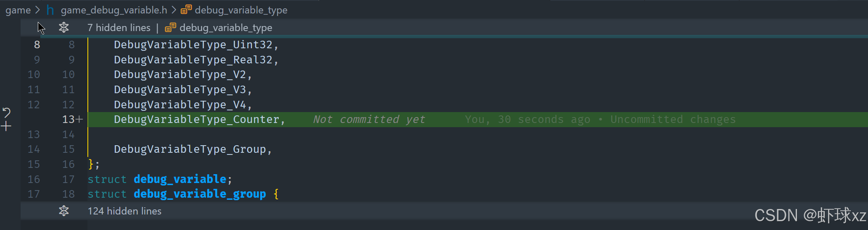Click the debug_variable_type sticky header label
Viewport: 868px width, 230px height.
tap(226, 28)
